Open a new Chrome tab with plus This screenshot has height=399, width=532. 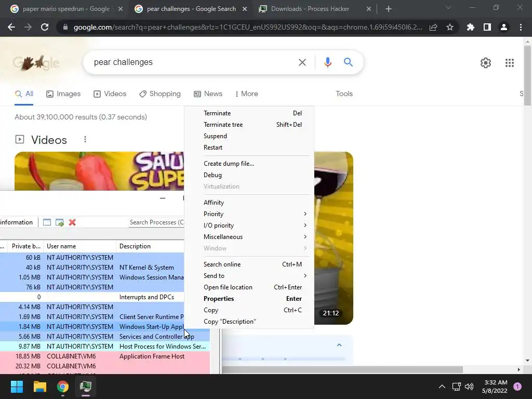coord(389,9)
